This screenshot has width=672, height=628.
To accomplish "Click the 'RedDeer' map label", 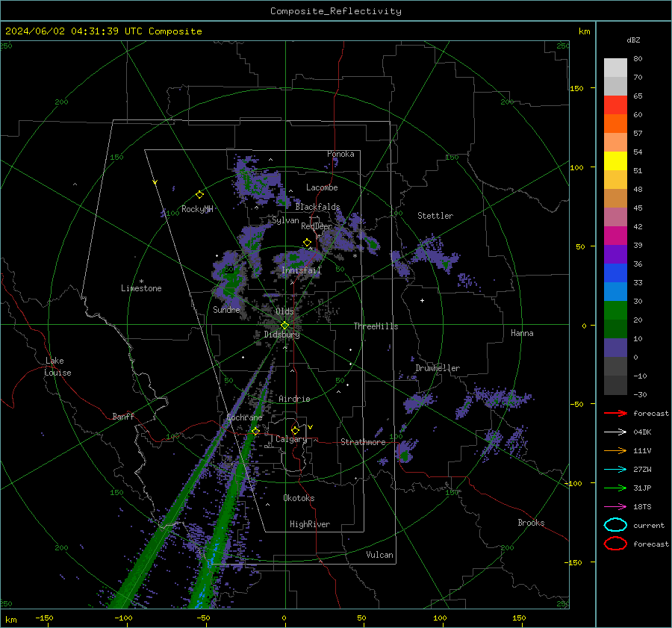I will (317, 226).
